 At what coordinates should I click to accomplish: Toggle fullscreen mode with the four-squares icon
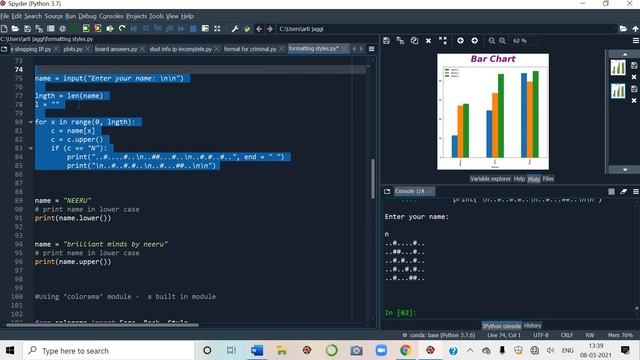click(x=217, y=29)
